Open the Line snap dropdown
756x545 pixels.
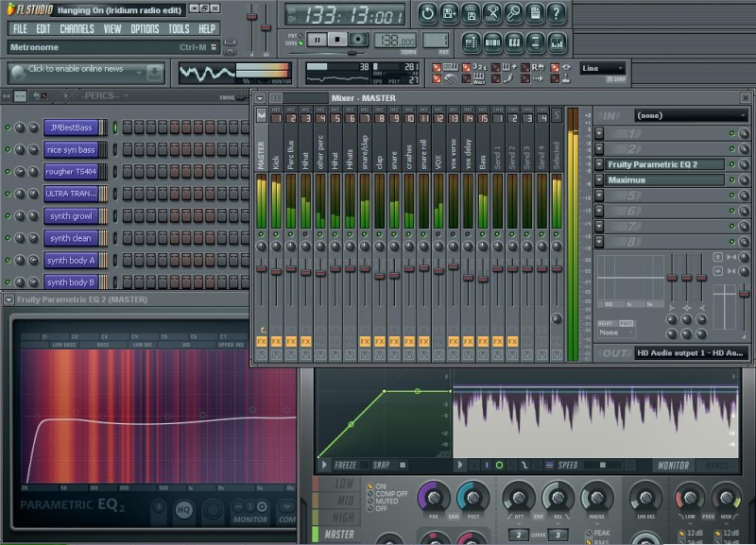(603, 68)
